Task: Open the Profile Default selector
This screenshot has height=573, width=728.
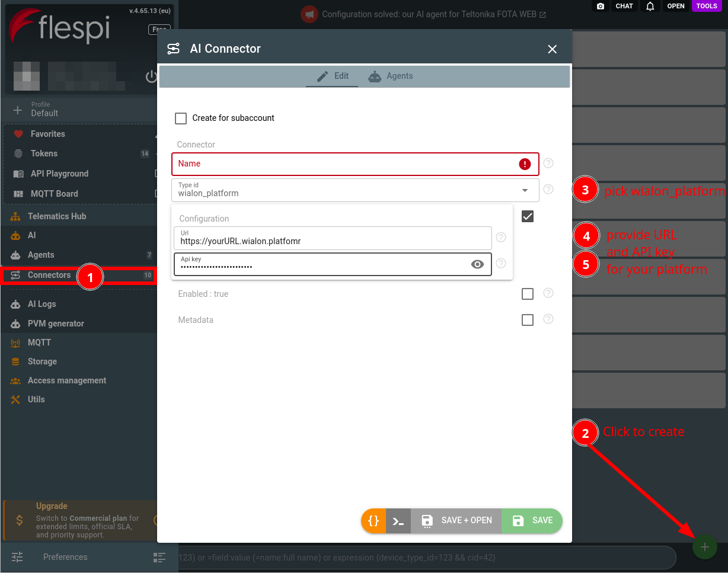Action: click(x=78, y=109)
